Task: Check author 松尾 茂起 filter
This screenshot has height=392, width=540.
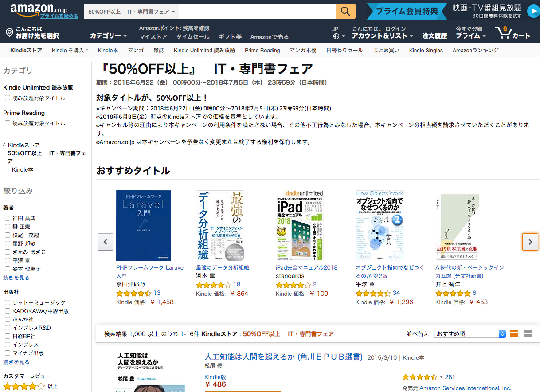Action: pos(8,235)
